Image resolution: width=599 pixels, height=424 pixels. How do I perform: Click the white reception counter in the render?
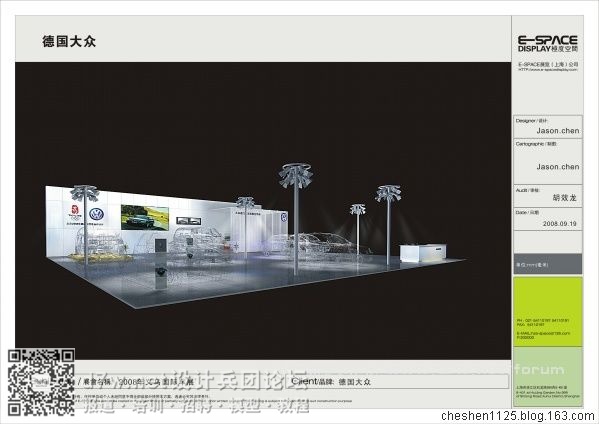tap(423, 253)
